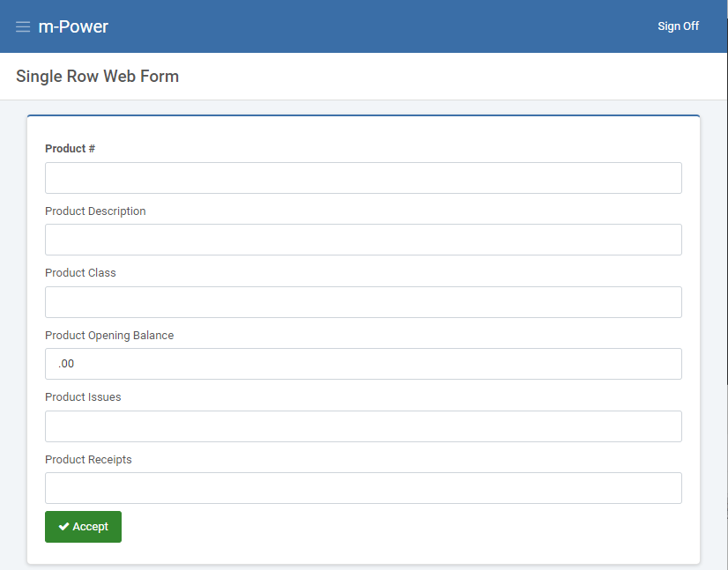Focus the Product # input field
Image resolution: width=728 pixels, height=570 pixels.
(x=363, y=178)
